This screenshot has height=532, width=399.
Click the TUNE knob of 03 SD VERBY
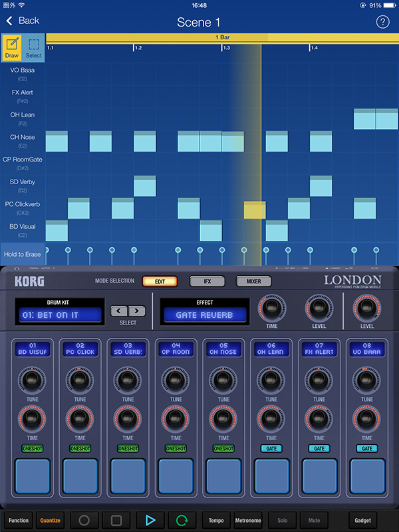coord(127,380)
